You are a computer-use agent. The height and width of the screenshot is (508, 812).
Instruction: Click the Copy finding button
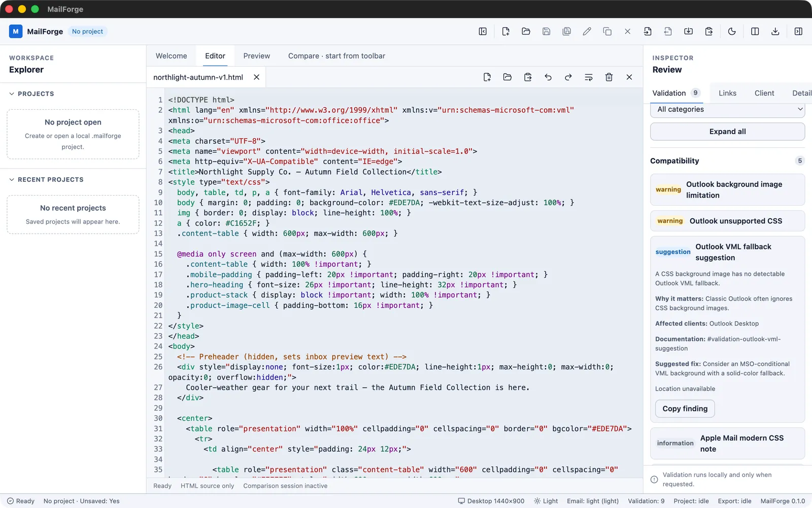pyautogui.click(x=685, y=408)
